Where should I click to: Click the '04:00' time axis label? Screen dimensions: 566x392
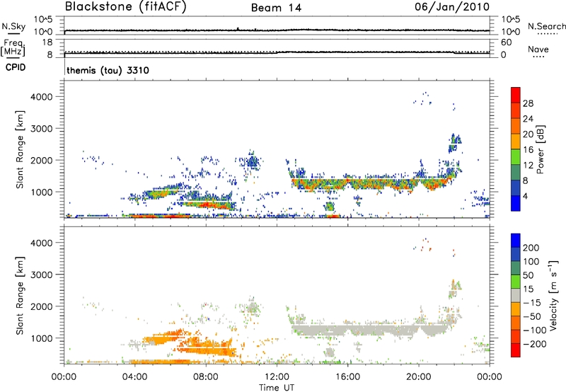[x=135, y=377]
